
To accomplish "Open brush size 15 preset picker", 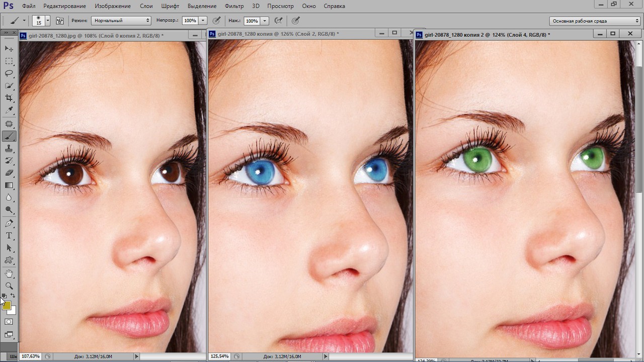I will [x=41, y=21].
